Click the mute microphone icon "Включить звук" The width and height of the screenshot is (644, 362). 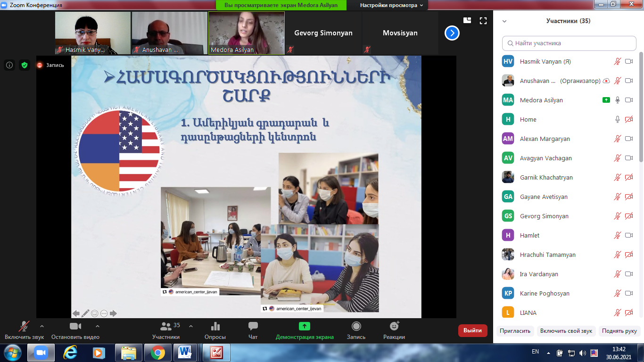[x=24, y=326]
